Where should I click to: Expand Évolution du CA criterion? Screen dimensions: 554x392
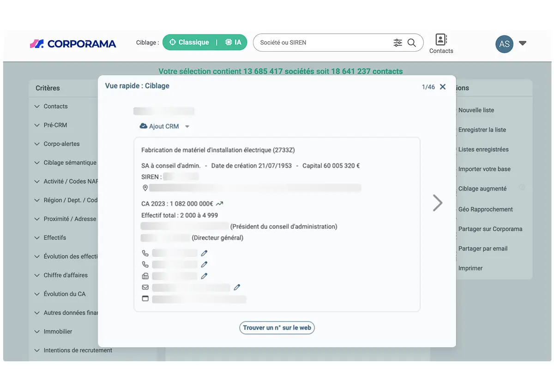(x=60, y=294)
